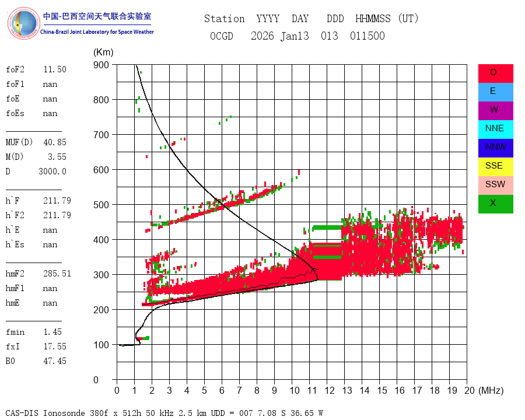Click the hmF2 value 285.51
Viewport: 525px width, 420px height.
tap(57, 274)
